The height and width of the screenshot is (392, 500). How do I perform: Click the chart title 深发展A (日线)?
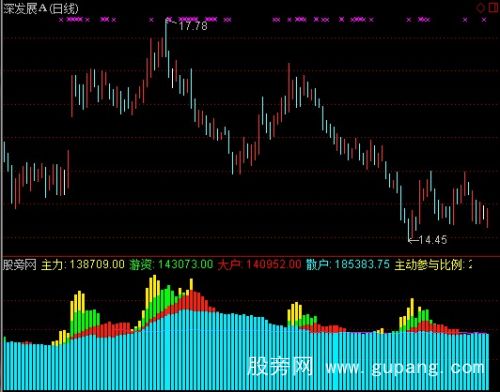(x=41, y=9)
